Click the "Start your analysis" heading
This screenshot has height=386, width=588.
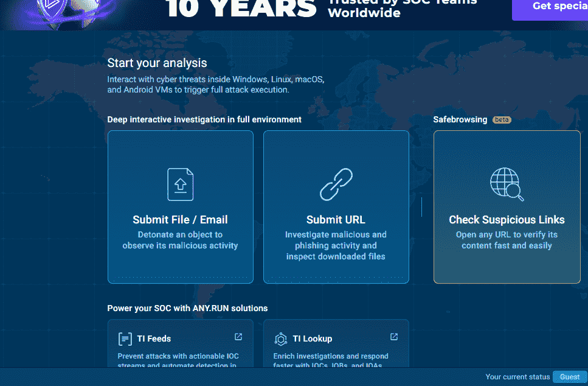tap(157, 63)
